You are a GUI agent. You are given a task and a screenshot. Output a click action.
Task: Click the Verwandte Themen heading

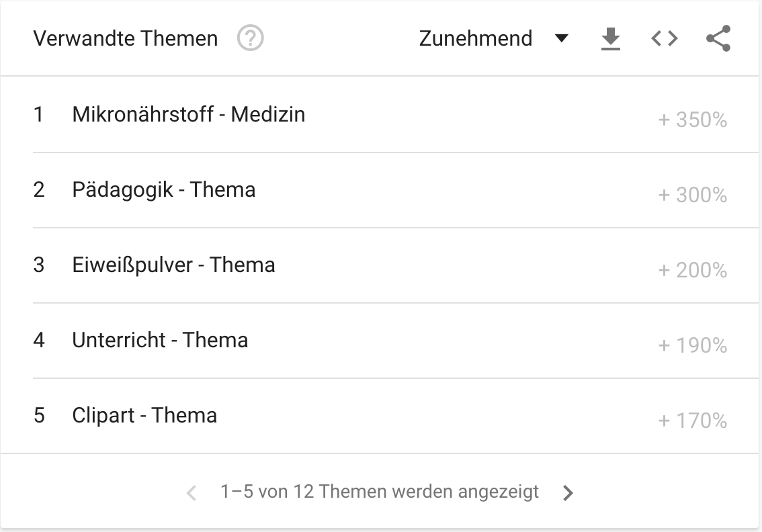126,38
